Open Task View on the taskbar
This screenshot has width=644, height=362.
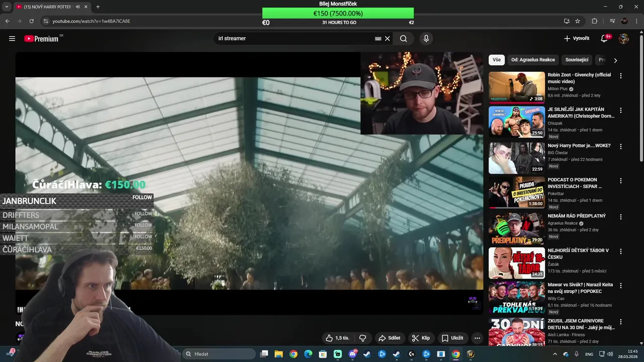(x=264, y=354)
